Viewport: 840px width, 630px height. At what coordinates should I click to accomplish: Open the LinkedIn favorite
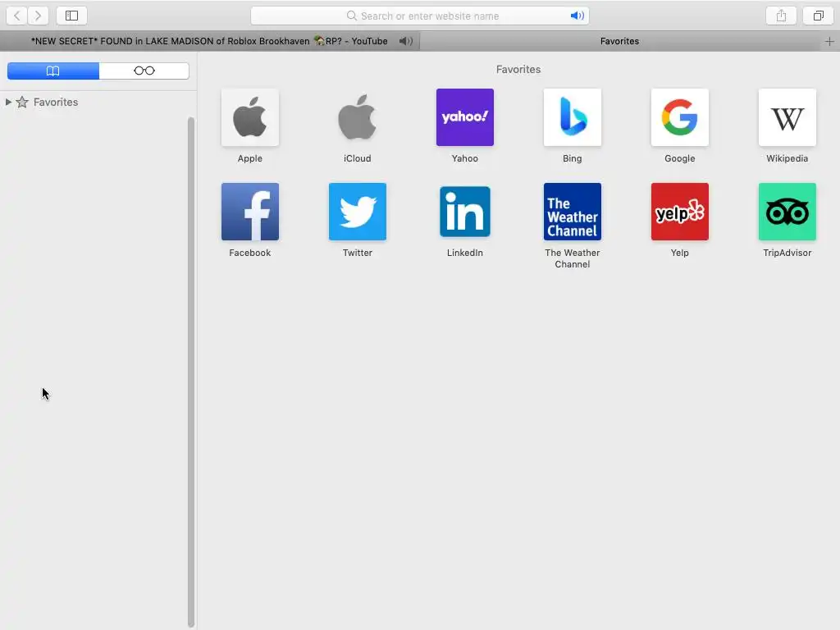tap(465, 212)
